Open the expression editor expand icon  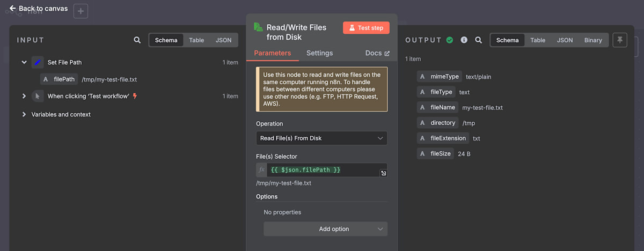click(383, 173)
